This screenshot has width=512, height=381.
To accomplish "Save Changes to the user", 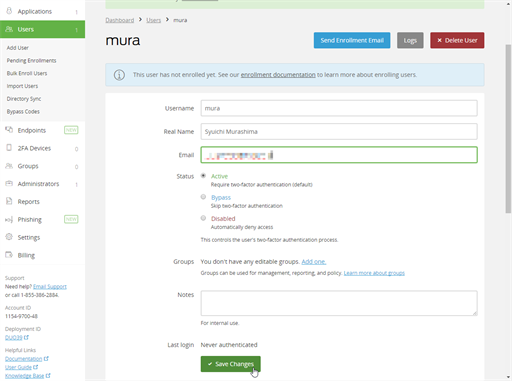I will (x=231, y=364).
